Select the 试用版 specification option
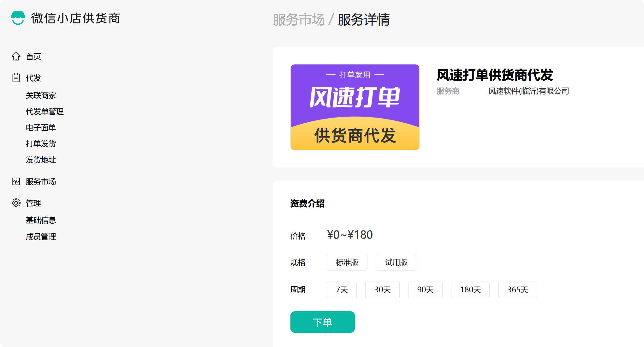This screenshot has width=644, height=347. 396,262
